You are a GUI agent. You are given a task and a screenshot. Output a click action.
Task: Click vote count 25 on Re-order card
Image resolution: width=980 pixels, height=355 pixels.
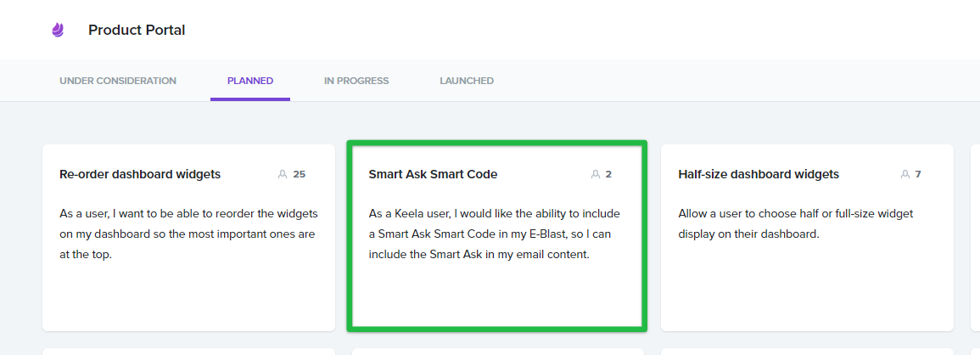coord(300,174)
